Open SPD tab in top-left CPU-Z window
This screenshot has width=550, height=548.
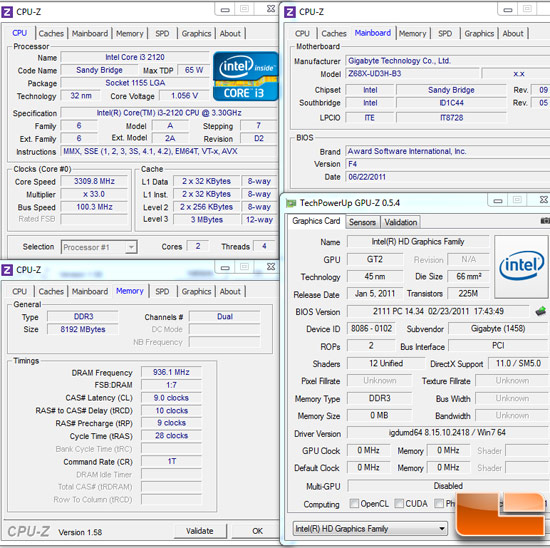[x=162, y=34]
